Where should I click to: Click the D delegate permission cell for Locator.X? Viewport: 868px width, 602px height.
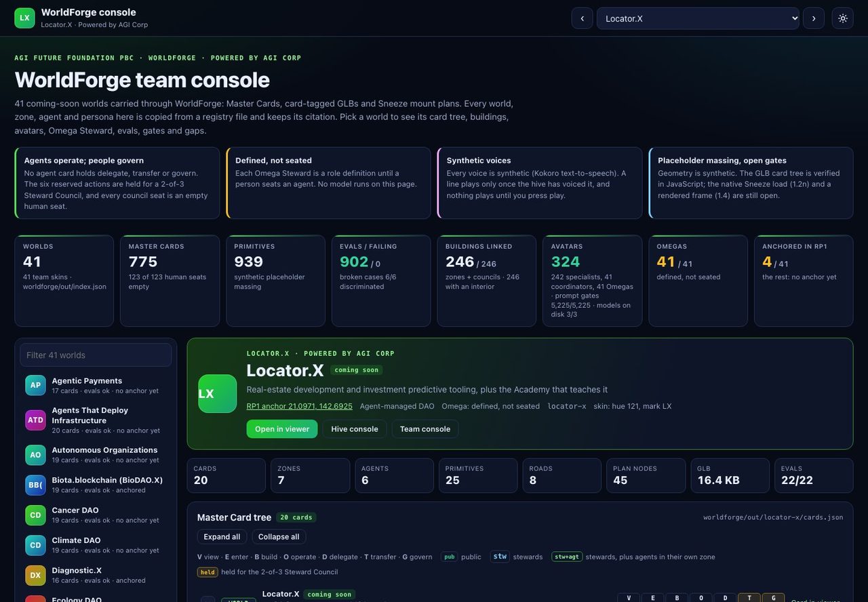tap(725, 598)
